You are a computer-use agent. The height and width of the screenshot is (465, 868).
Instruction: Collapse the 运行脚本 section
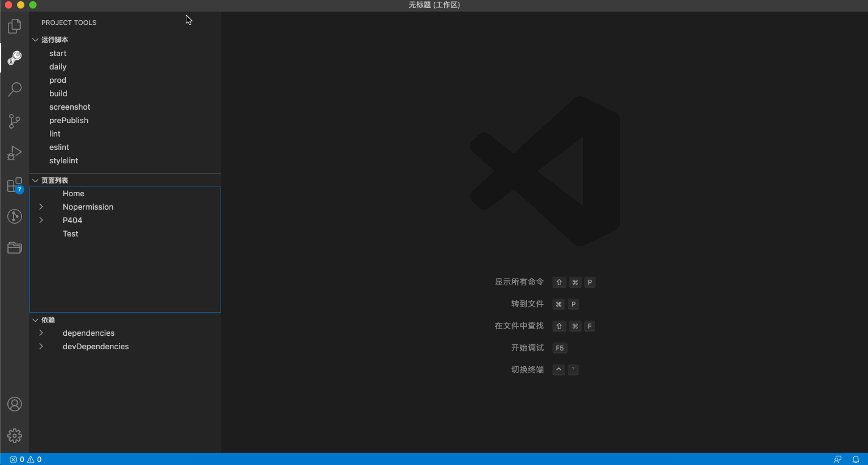(x=35, y=40)
